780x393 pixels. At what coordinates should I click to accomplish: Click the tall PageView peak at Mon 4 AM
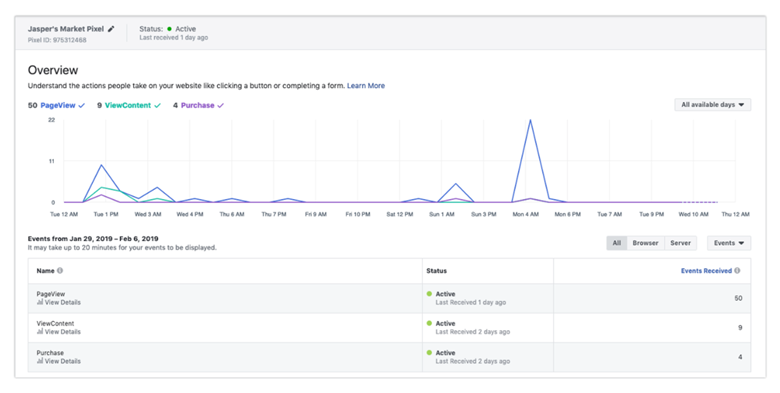point(530,120)
